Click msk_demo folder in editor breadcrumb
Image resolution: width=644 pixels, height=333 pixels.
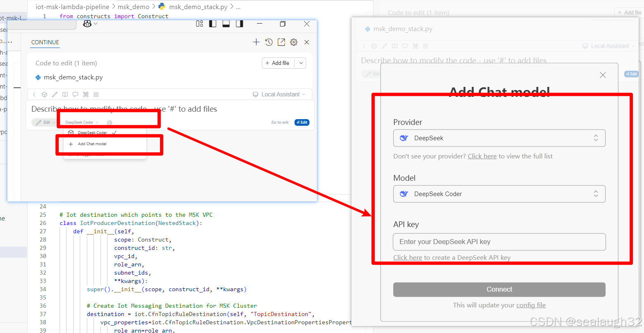133,7
